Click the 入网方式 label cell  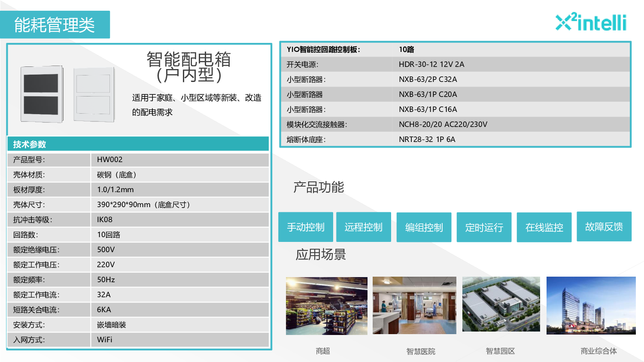(x=49, y=340)
